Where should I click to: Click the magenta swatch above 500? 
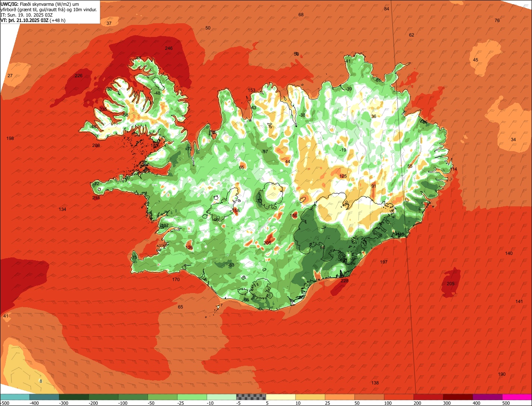coord(517,397)
